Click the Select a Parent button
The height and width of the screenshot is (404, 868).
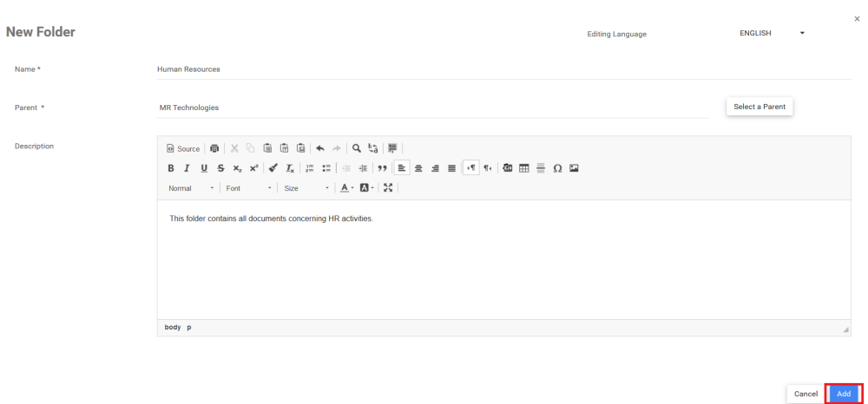pyautogui.click(x=759, y=107)
